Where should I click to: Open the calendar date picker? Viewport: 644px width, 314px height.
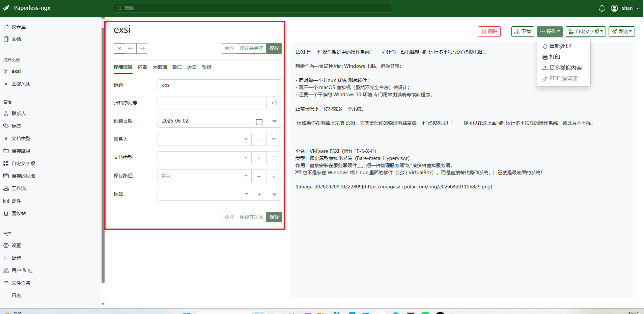259,121
